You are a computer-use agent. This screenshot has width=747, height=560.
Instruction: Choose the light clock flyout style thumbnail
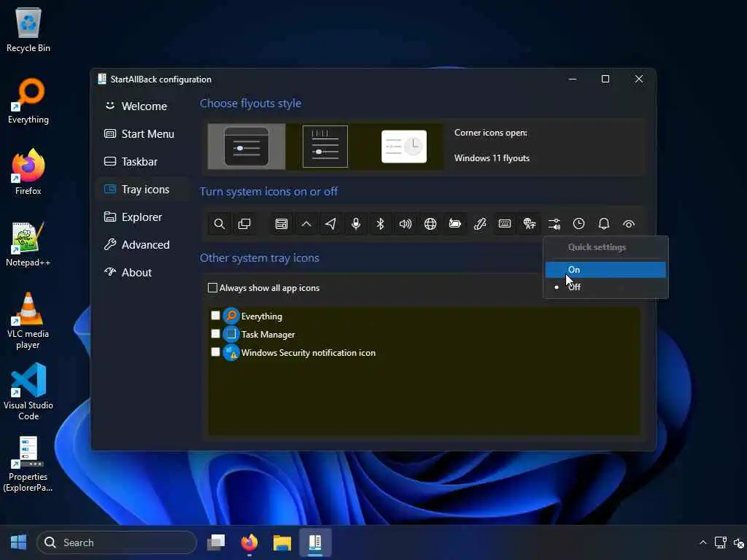click(x=404, y=147)
